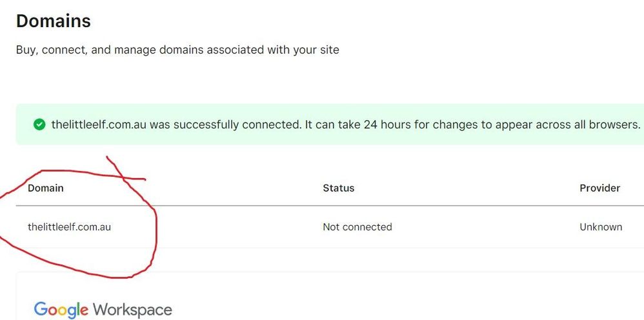Click the colorful Google logo word
Viewport: 644px width, 320px height.
(61, 310)
